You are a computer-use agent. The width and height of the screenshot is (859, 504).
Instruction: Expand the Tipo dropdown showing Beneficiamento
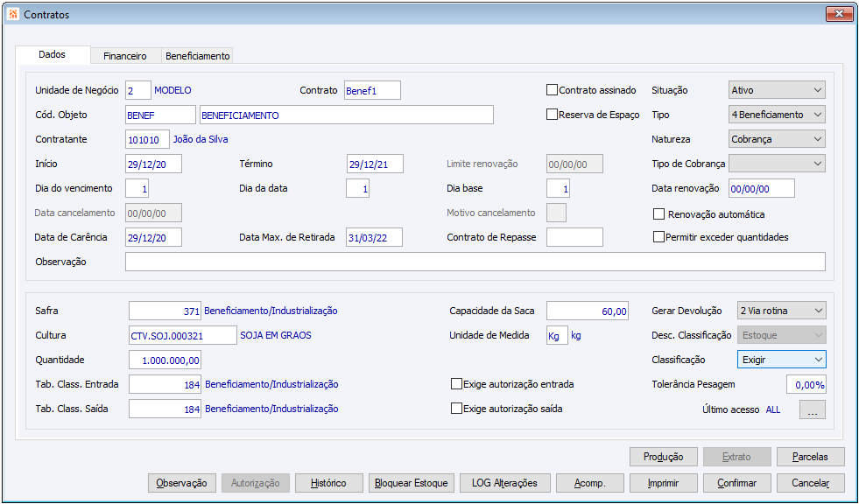coord(777,115)
